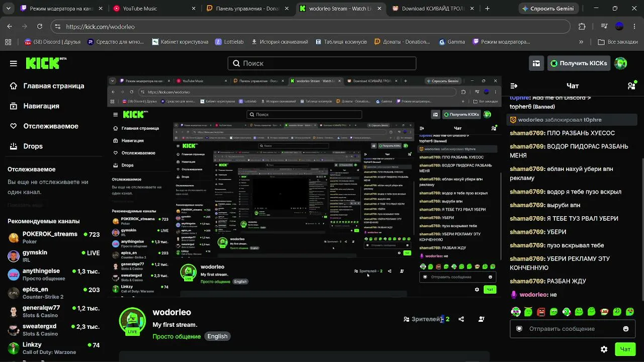Viewport: 644px width, 362px height.
Task: Open a new browser tab
Action: (x=487, y=9)
